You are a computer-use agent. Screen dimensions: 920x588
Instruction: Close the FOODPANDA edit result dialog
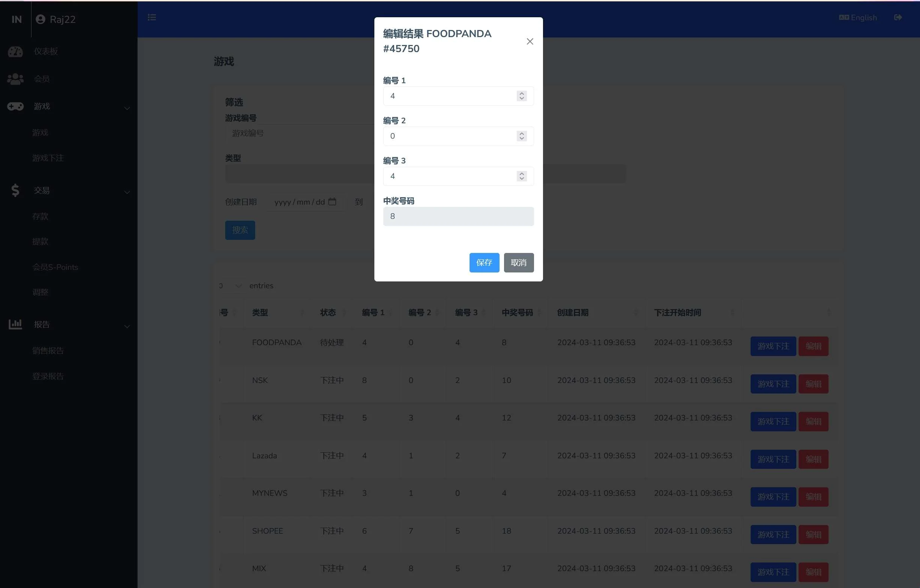[x=530, y=41]
